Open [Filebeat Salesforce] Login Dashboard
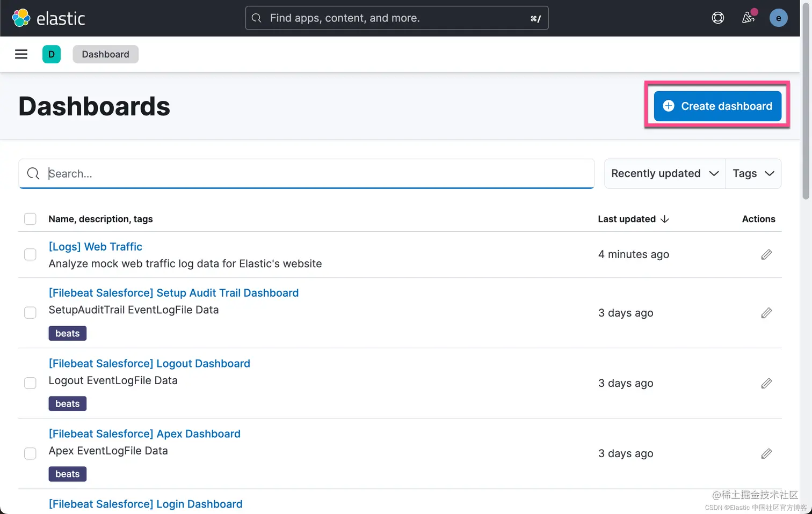This screenshot has width=812, height=514. (146, 504)
